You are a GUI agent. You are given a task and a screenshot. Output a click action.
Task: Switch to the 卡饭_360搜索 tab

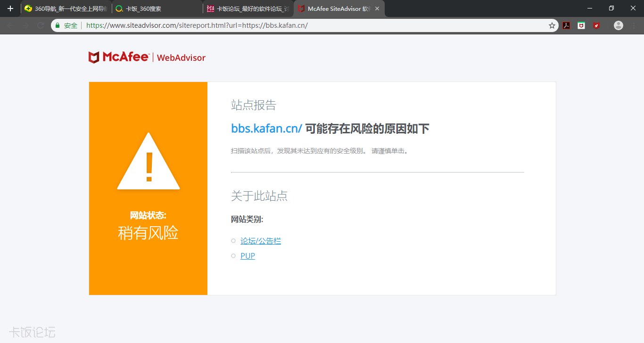[x=157, y=8]
